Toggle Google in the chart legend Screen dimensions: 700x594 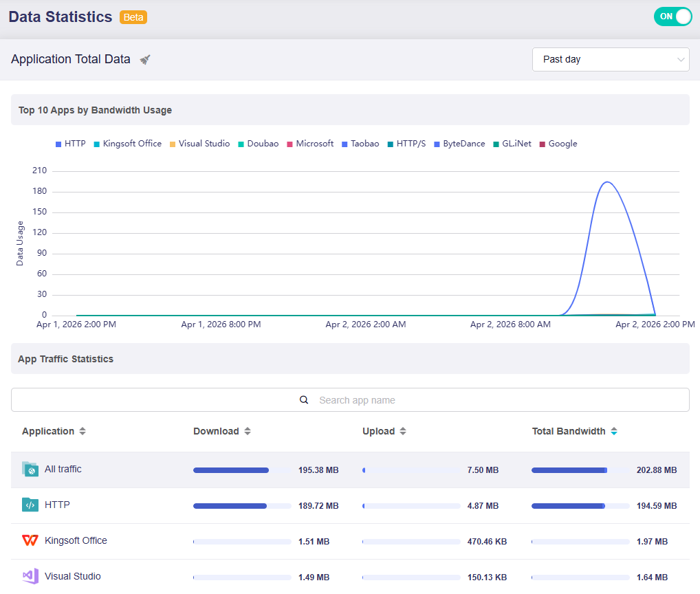point(560,144)
